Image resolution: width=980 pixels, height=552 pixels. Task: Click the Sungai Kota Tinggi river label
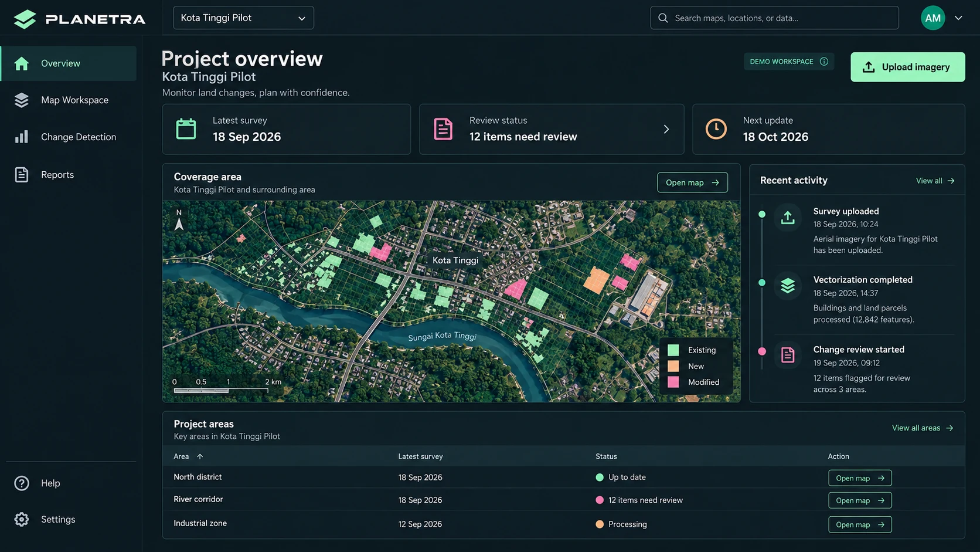[443, 336]
